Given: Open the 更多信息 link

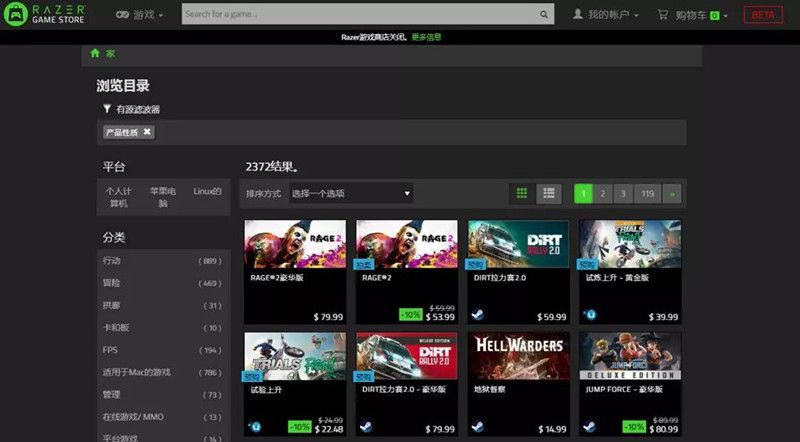Looking at the screenshot, I should (x=426, y=37).
